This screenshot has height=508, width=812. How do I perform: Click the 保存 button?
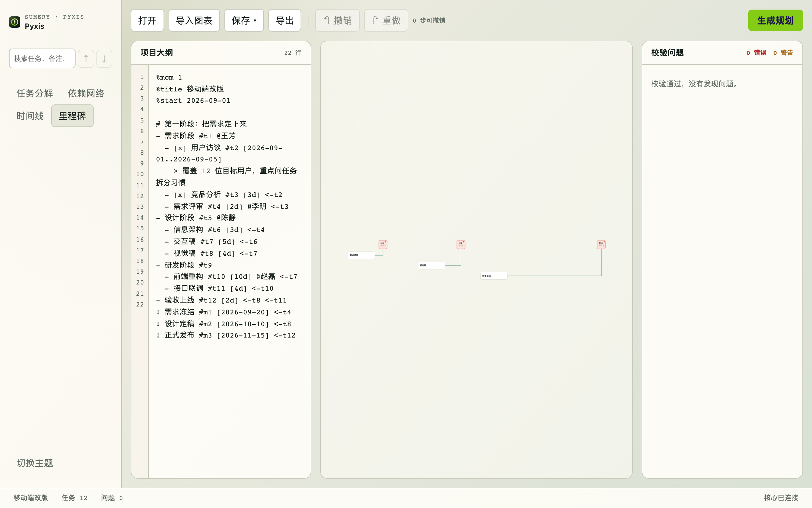pyautogui.click(x=244, y=21)
